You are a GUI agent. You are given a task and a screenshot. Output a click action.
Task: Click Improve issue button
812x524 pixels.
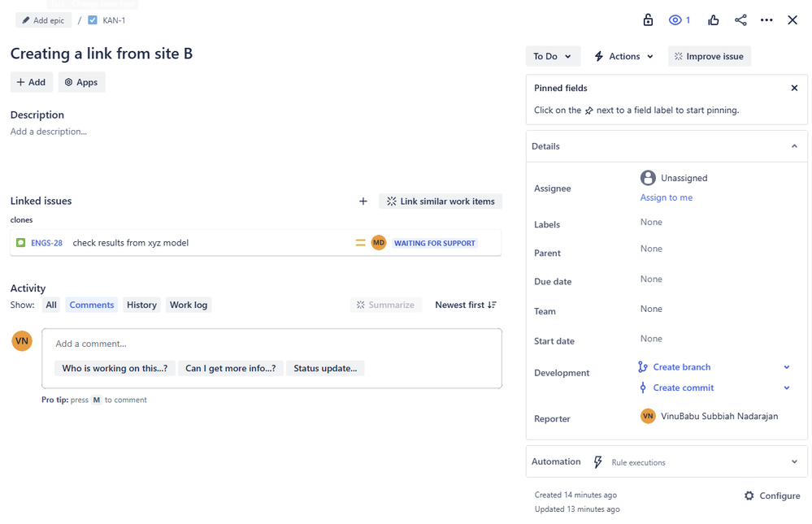pos(709,56)
